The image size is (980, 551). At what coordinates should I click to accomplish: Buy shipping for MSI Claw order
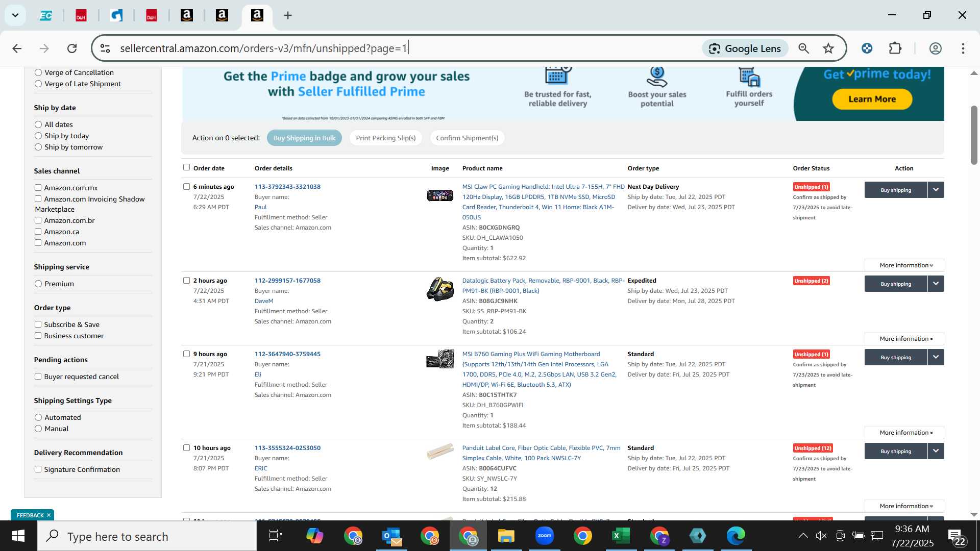(896, 190)
